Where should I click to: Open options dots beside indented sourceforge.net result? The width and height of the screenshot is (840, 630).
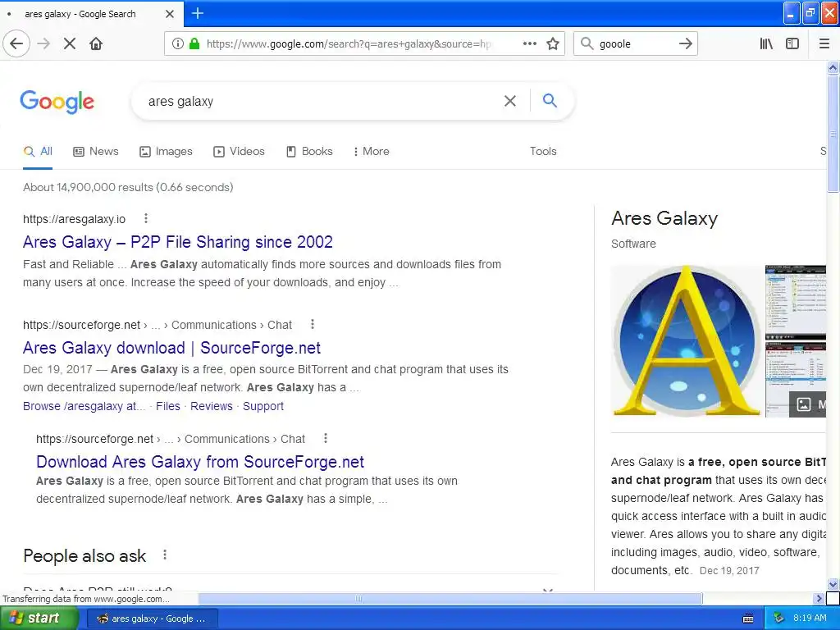coord(325,438)
